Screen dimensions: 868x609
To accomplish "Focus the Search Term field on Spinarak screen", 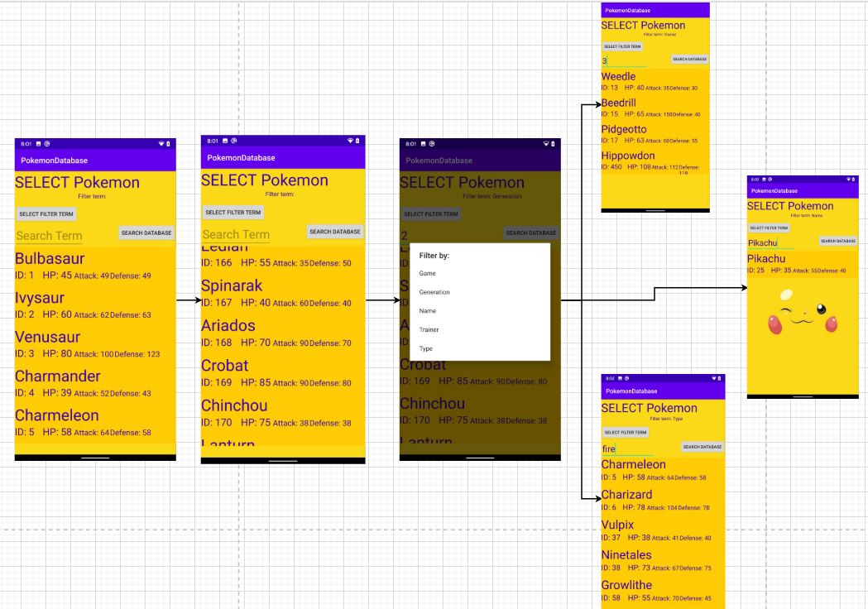I will click(236, 235).
